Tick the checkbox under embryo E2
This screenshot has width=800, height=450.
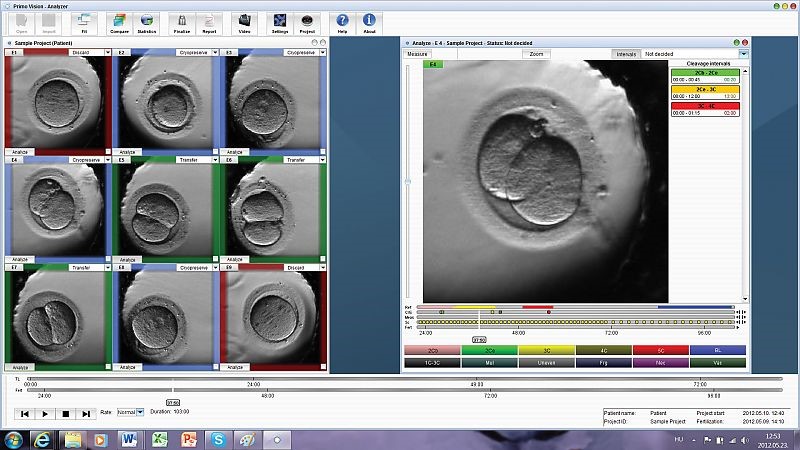(x=215, y=152)
